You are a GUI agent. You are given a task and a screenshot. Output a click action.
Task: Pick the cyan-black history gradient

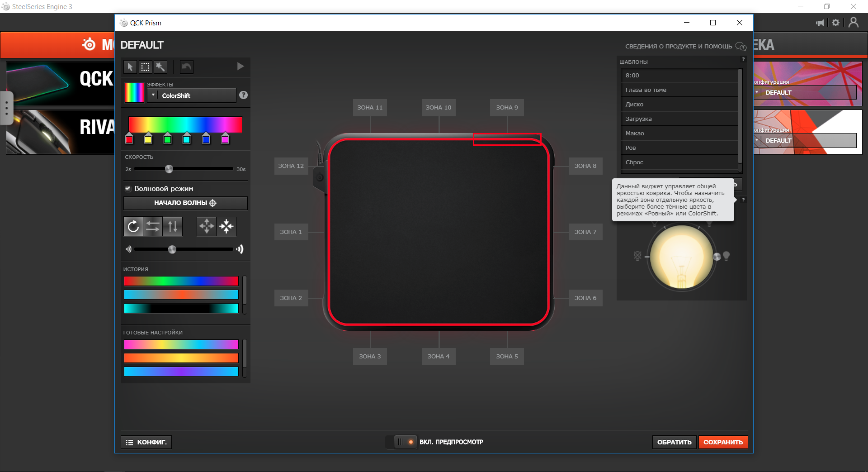point(181,308)
